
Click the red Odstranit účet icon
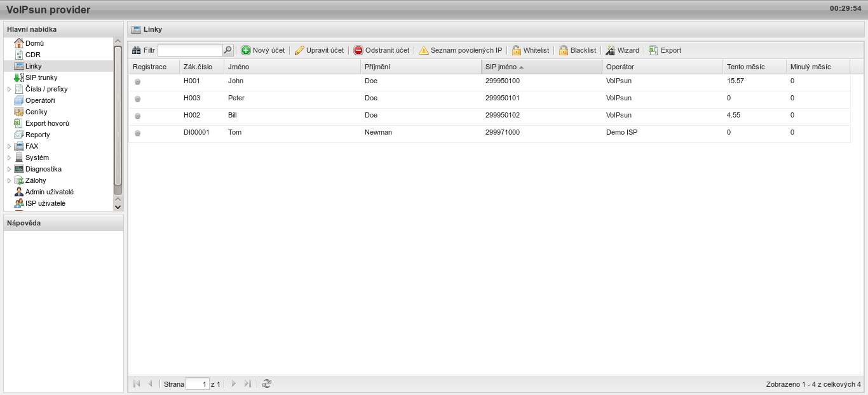(358, 50)
